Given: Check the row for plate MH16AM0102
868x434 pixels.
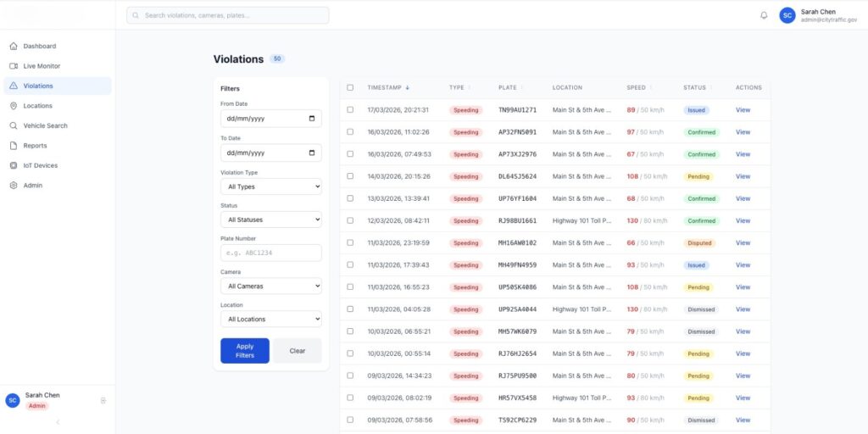Looking at the screenshot, I should [x=350, y=242].
